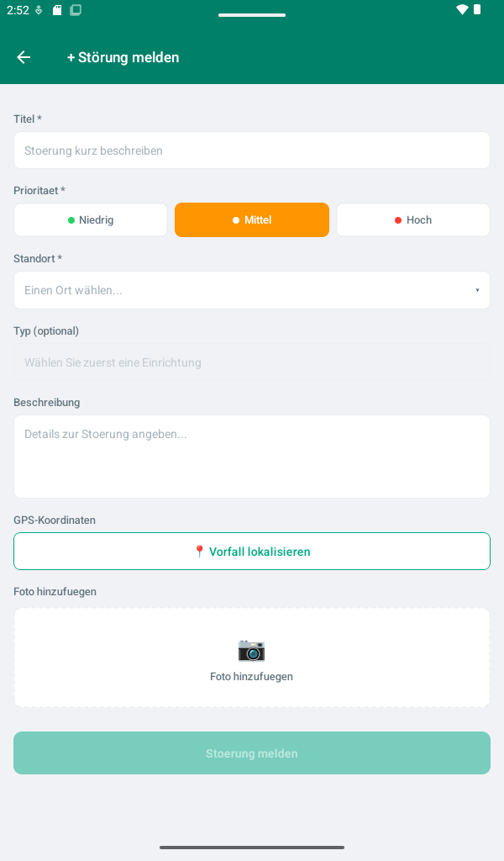Expand the 'Einen Ort wählen...' selector
Screen dimensions: 504x861
pos(252,290)
